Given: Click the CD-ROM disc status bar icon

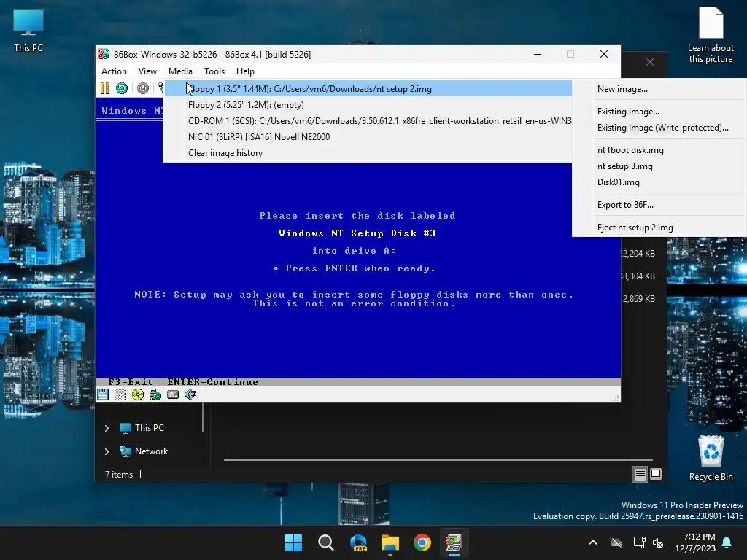Looking at the screenshot, I should pyautogui.click(x=138, y=394).
